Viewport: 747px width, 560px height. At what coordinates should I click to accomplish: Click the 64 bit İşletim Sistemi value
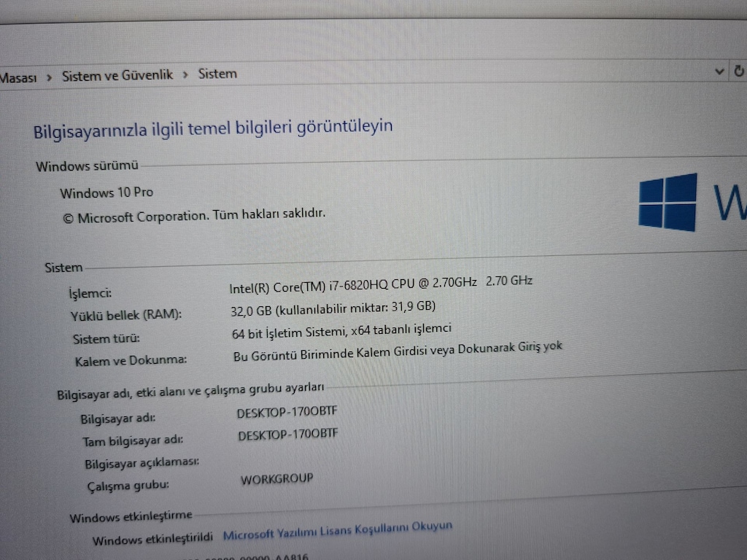point(341,330)
